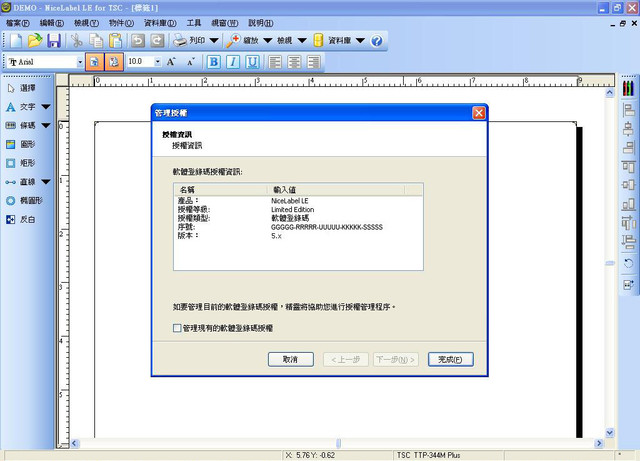Close the 管理授權 dialog with red X
The width and height of the screenshot is (640, 461).
coord(479,113)
